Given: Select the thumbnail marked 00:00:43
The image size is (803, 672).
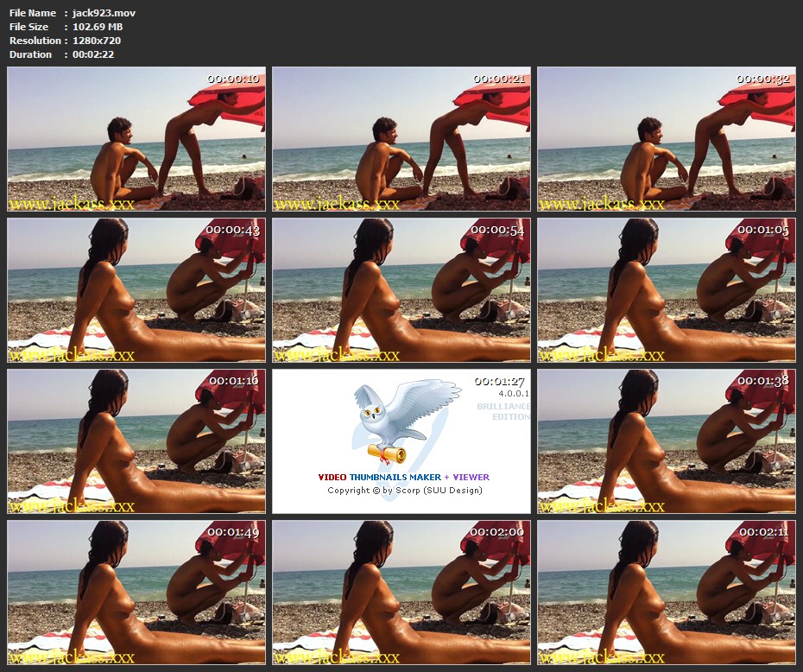Looking at the screenshot, I should [x=136, y=290].
